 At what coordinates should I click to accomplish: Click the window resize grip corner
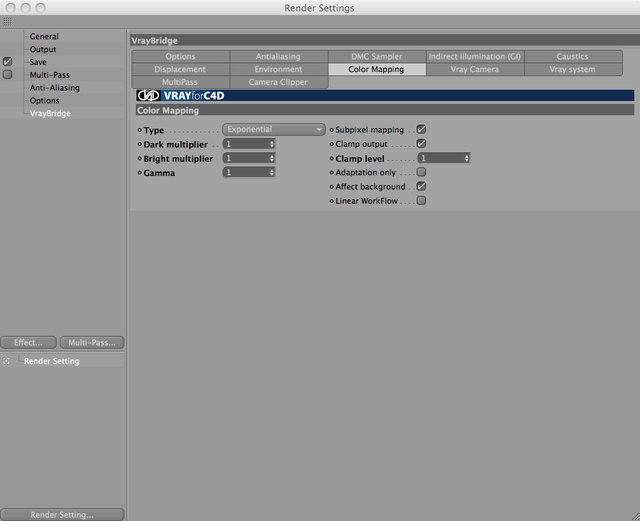click(635, 516)
